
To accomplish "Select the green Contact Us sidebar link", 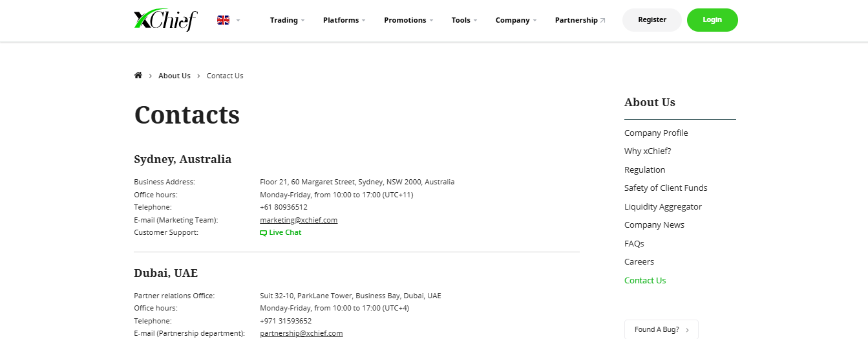I will pyautogui.click(x=645, y=280).
